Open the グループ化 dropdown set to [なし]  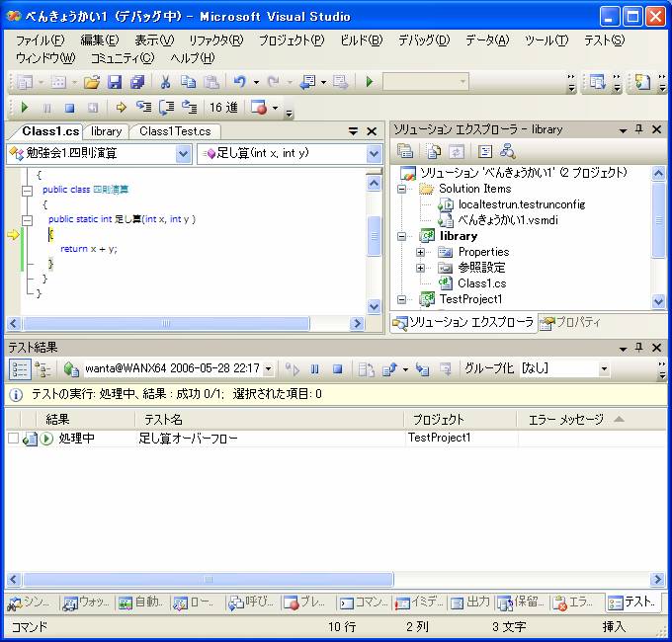coord(565,368)
